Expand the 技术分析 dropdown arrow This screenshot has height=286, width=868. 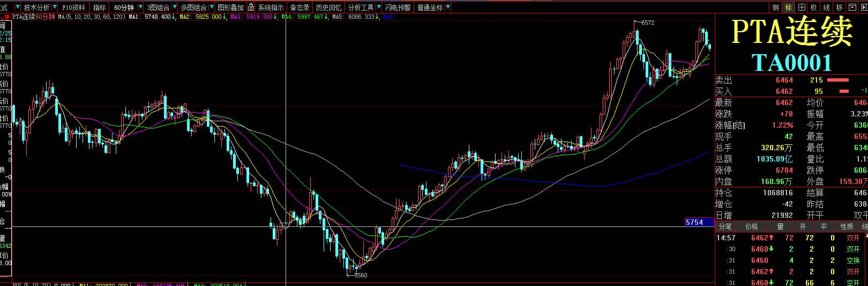coord(54,8)
